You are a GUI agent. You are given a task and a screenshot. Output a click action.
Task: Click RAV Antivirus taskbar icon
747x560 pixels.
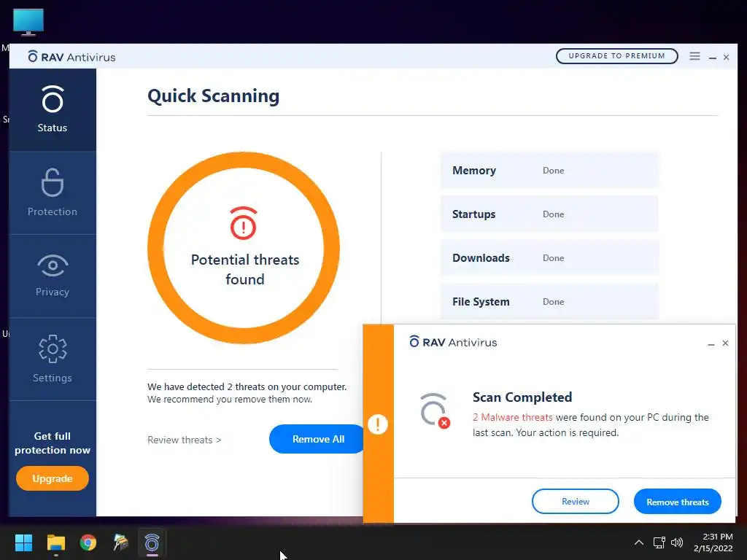point(152,542)
